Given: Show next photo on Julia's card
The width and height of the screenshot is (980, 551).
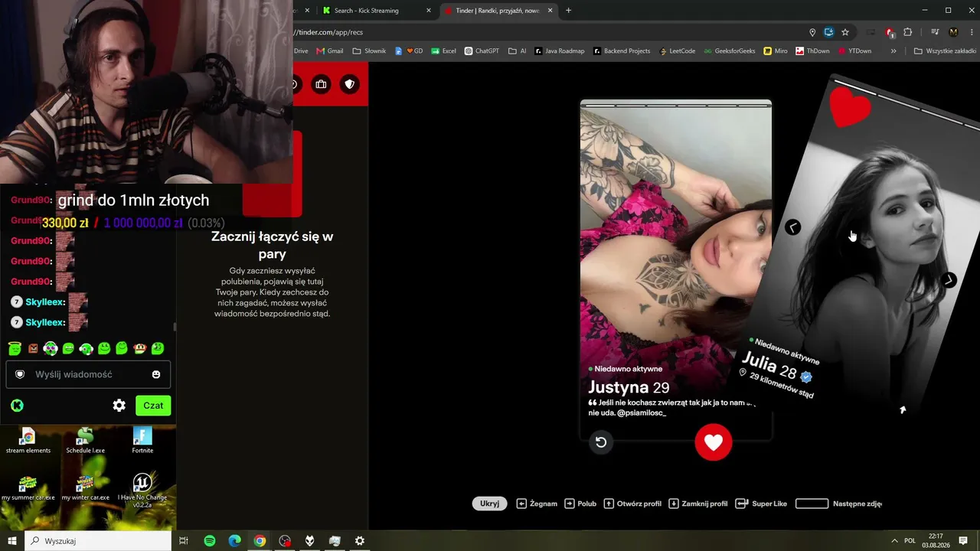Looking at the screenshot, I should tap(949, 280).
